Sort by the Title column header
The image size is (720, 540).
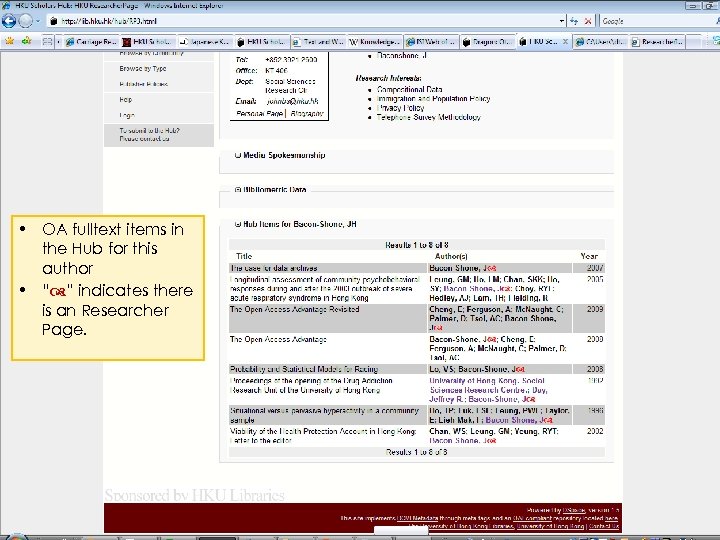click(244, 256)
